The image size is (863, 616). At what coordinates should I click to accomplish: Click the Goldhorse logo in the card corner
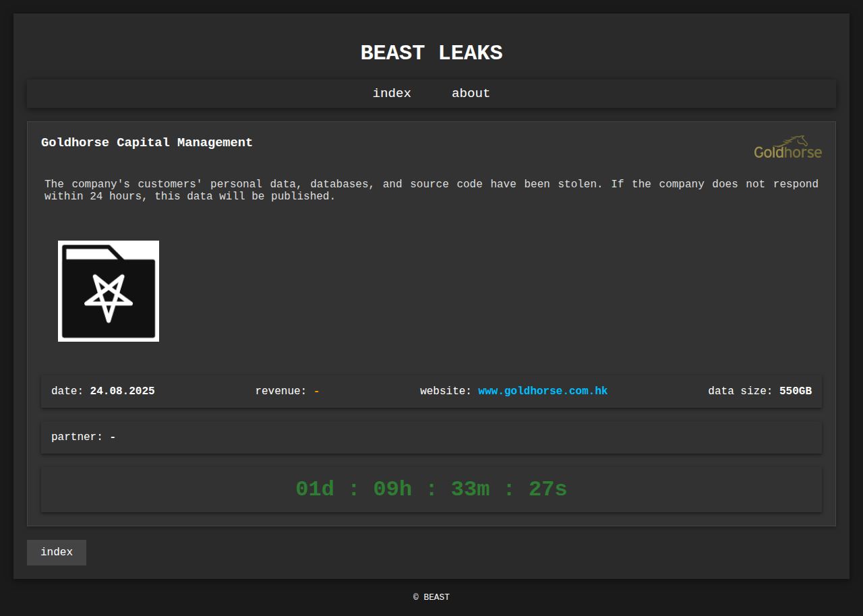(787, 148)
